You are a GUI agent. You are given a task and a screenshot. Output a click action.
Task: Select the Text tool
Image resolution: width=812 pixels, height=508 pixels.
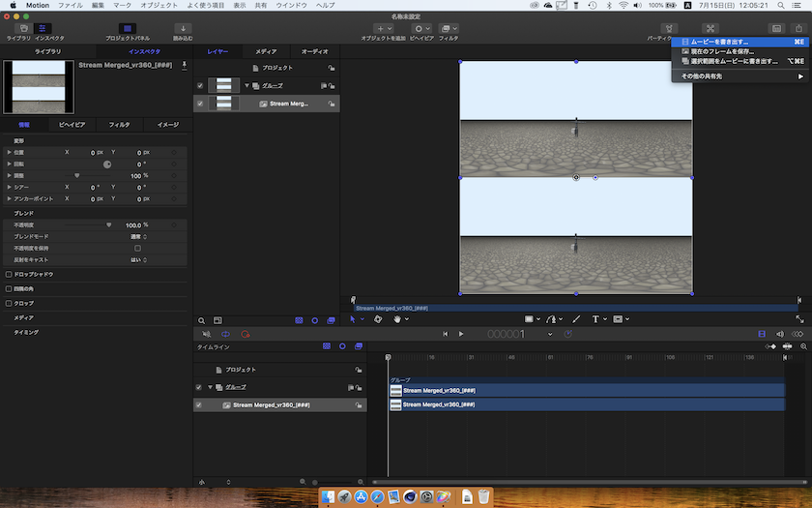pos(595,319)
